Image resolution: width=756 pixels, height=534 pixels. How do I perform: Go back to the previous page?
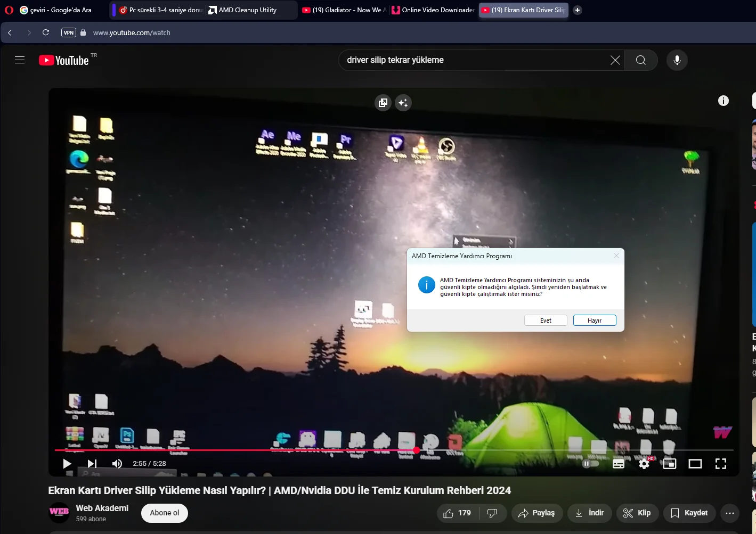[x=10, y=32]
